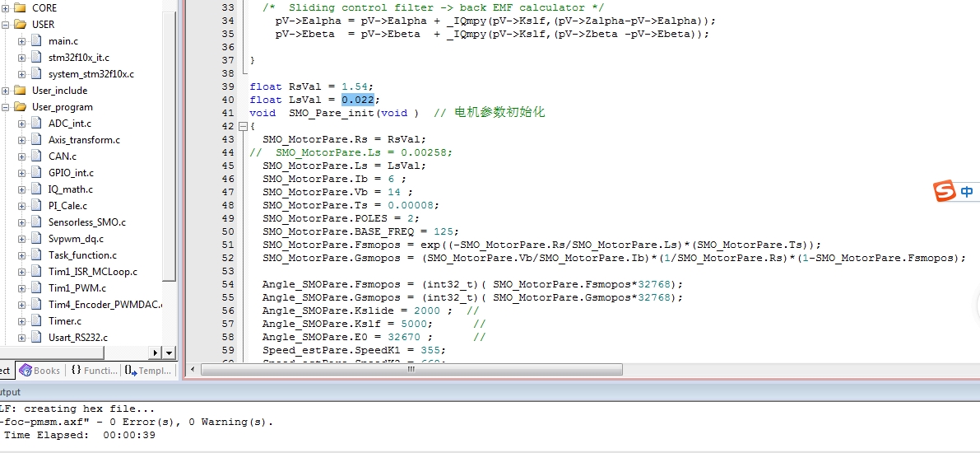The image size is (980, 453).
Task: Collapse SMO_Pare_init function body fold marker
Action: coord(243,126)
